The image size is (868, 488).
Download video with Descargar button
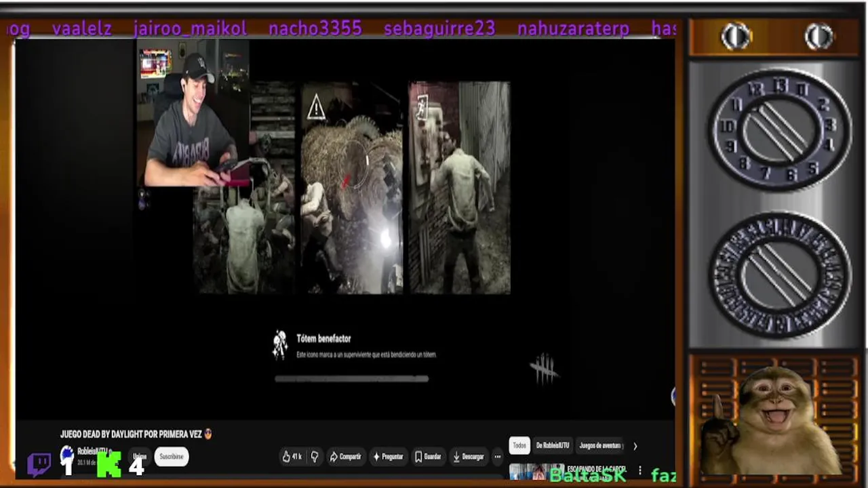pos(468,457)
